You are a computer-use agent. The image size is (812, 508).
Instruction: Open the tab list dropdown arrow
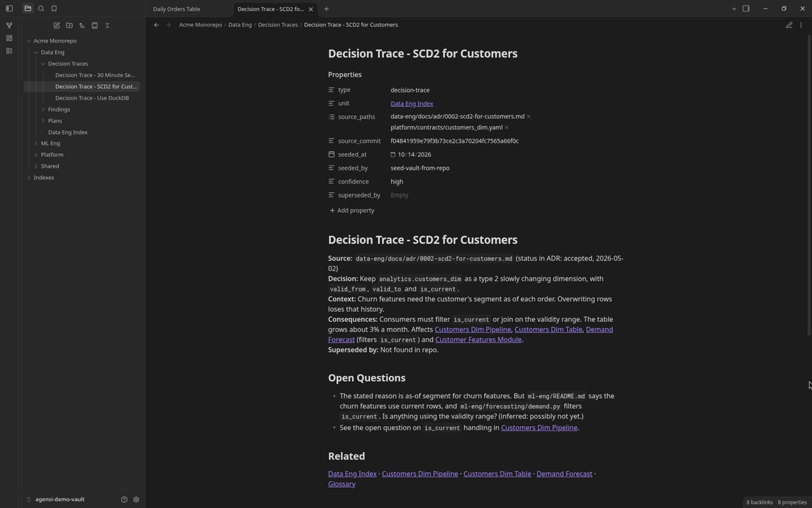734,9
